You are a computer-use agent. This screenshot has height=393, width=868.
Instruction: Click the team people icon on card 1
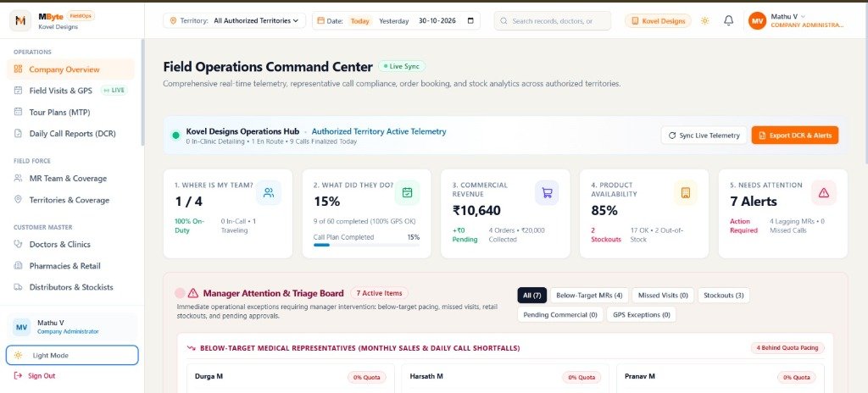click(x=269, y=192)
